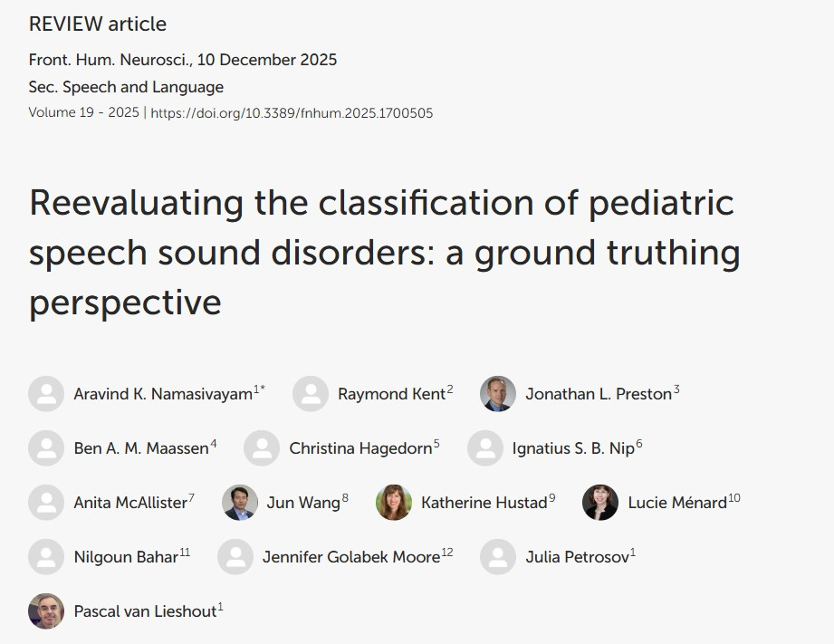Open the article DOI link
This screenshot has height=644, width=834.
coord(292,113)
